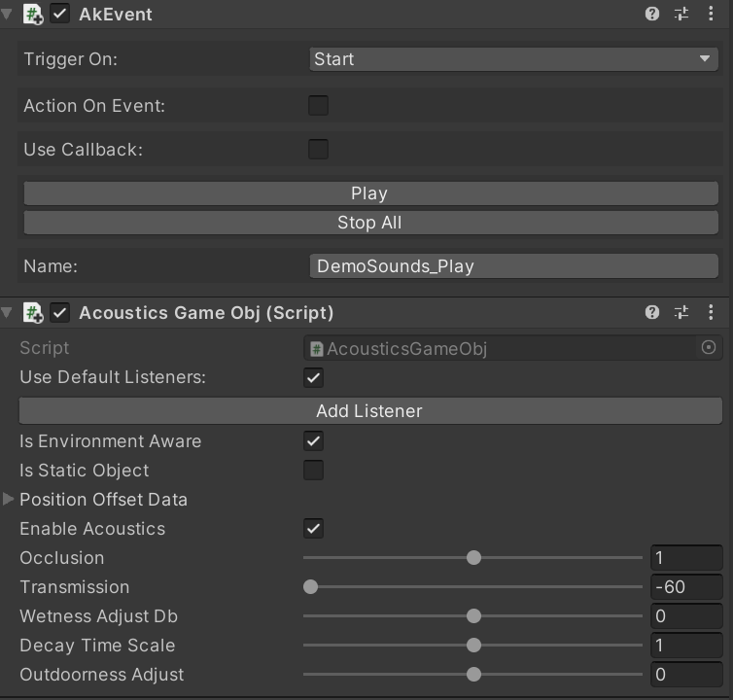
Task: Open Acoustics Game Obj presets icon
Action: click(x=681, y=312)
